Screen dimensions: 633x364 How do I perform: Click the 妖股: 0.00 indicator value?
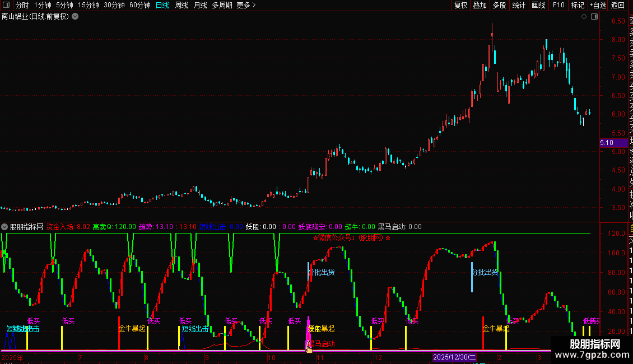261,227
